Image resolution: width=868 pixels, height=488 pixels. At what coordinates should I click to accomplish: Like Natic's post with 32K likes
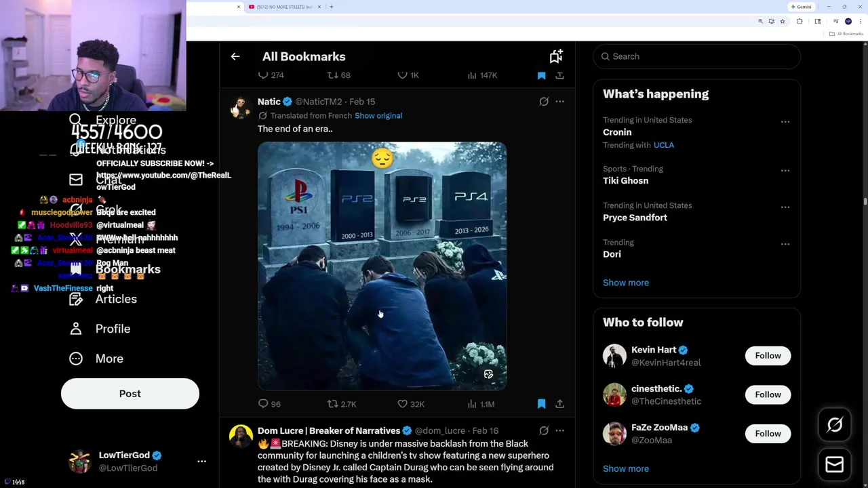pos(411,404)
